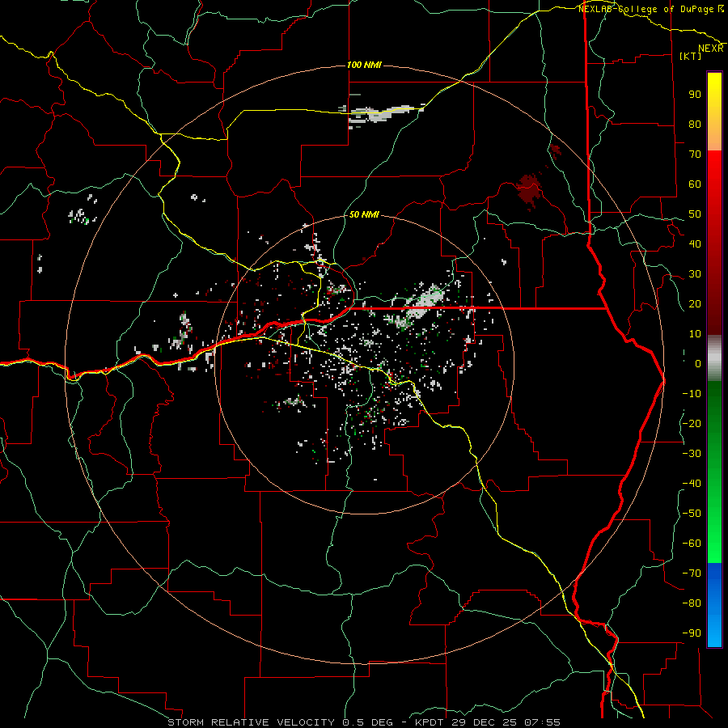
Task: Click the gray zero-velocity segment of the color bar
Action: [714, 358]
